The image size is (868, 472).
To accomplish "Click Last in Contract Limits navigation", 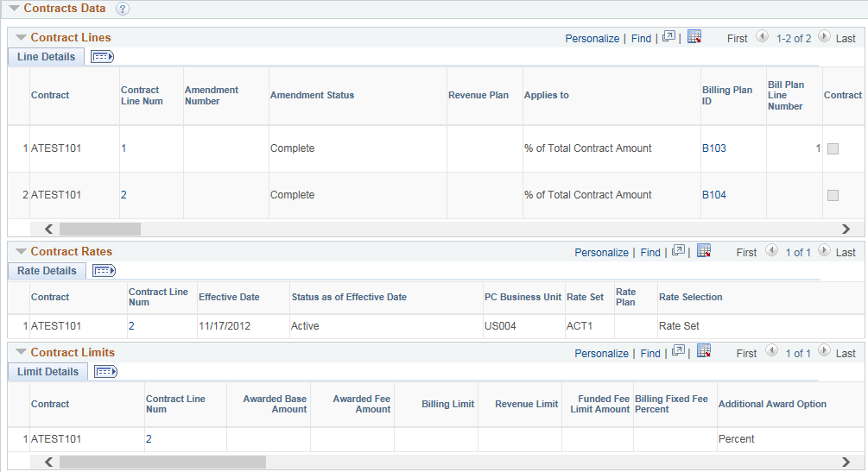I will [x=846, y=353].
